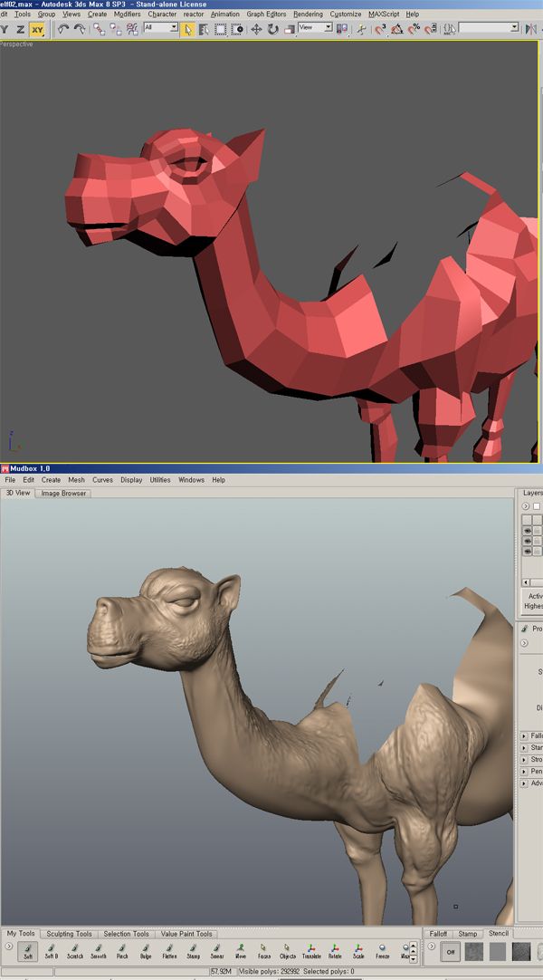Activate Select and Rotate tool in 3ds Max

(272, 29)
